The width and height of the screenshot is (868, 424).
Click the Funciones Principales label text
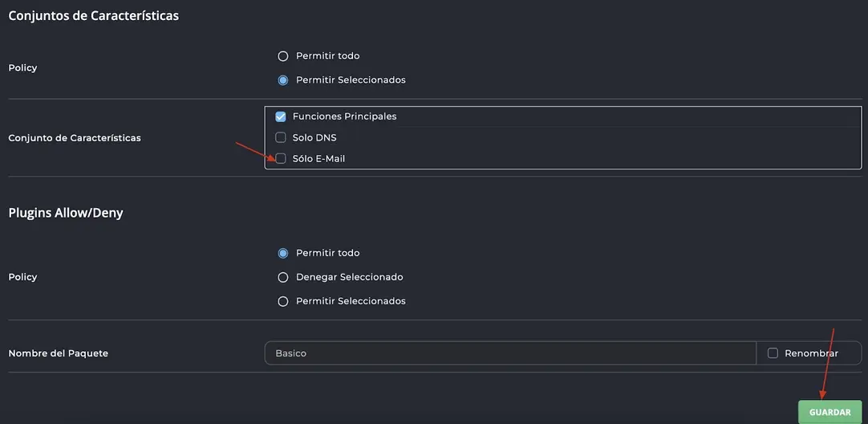pos(344,116)
